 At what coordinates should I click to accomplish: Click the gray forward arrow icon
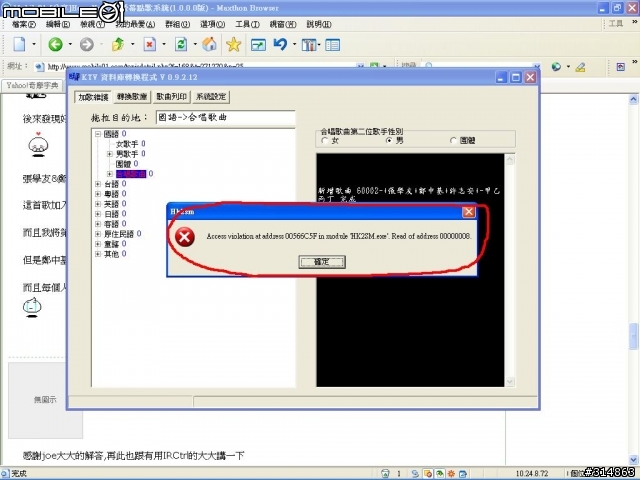[x=87, y=44]
